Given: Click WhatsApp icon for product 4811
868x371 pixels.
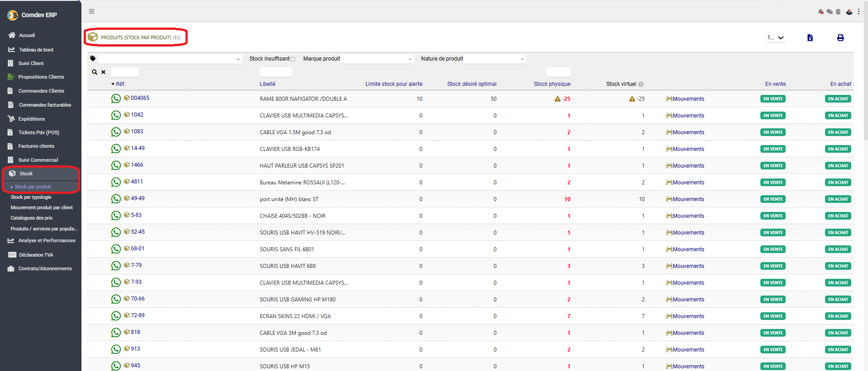Looking at the screenshot, I should [x=116, y=182].
